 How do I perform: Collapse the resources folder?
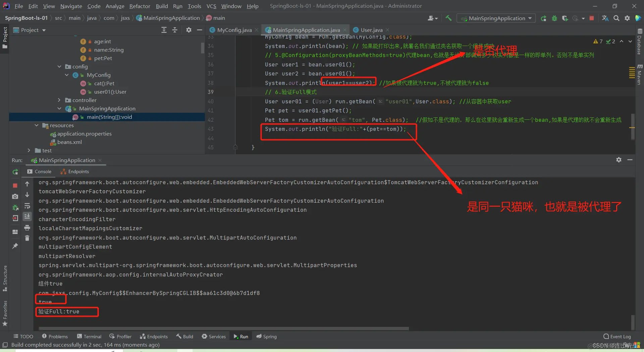coord(37,125)
